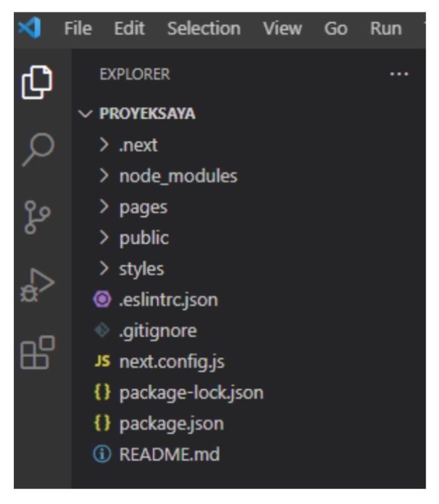Open the View menu
439x504 pixels.
pyautogui.click(x=283, y=28)
